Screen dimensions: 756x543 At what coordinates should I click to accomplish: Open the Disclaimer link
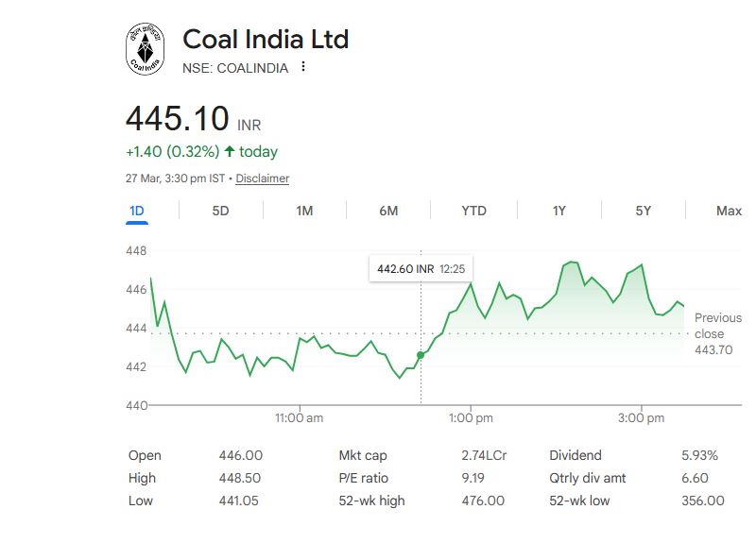[262, 178]
